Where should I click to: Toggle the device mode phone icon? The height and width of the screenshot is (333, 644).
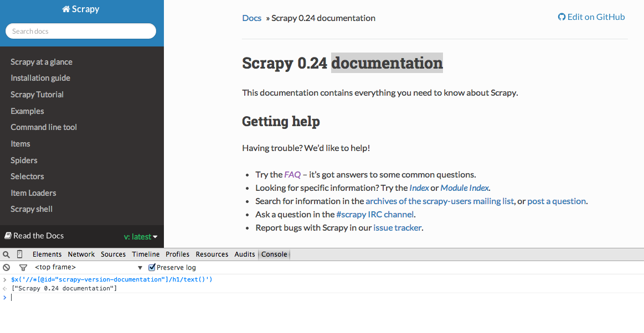(19, 254)
